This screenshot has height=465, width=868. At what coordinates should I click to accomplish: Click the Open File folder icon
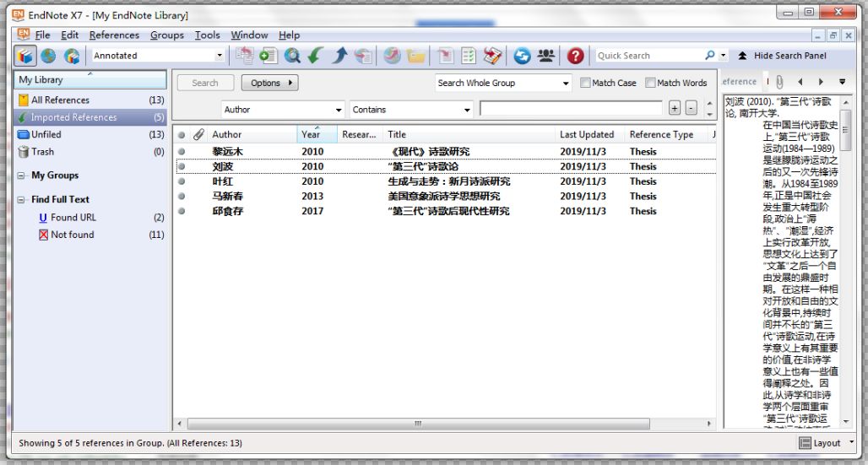[415, 56]
